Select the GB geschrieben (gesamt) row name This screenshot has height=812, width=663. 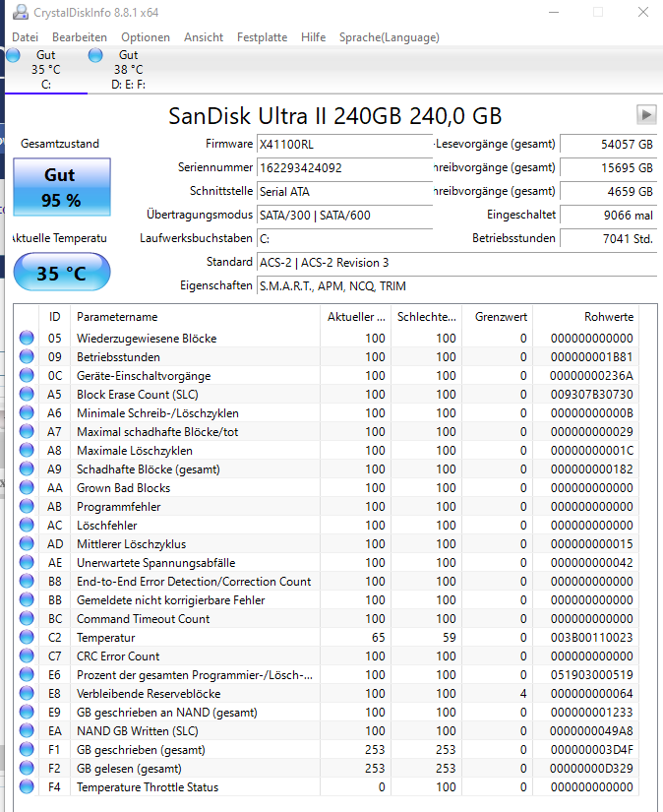point(141,749)
